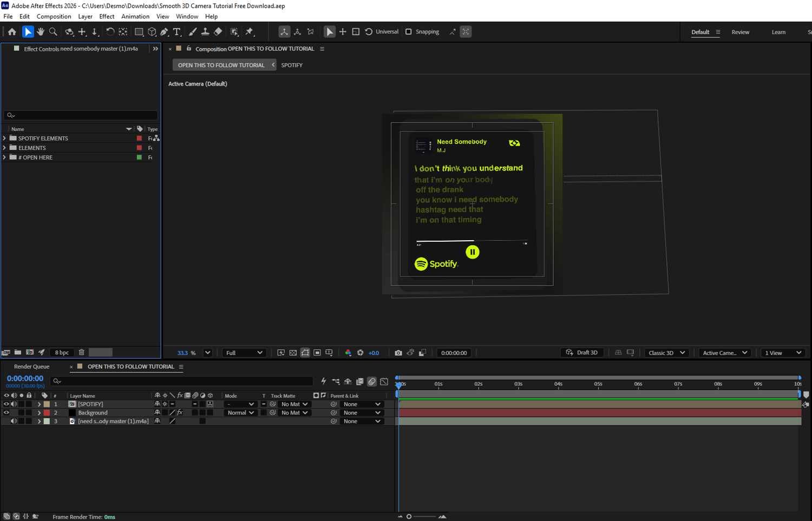The image size is (812, 521).
Task: Select the Rotation tool
Action: [x=110, y=32]
